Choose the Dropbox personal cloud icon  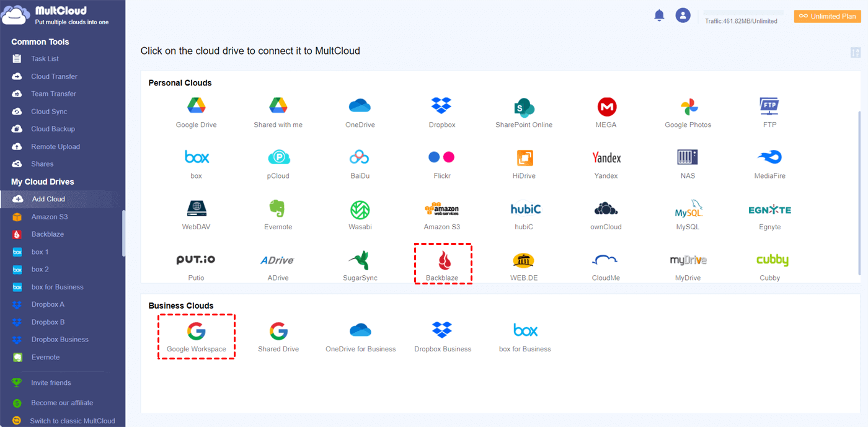[442, 113]
